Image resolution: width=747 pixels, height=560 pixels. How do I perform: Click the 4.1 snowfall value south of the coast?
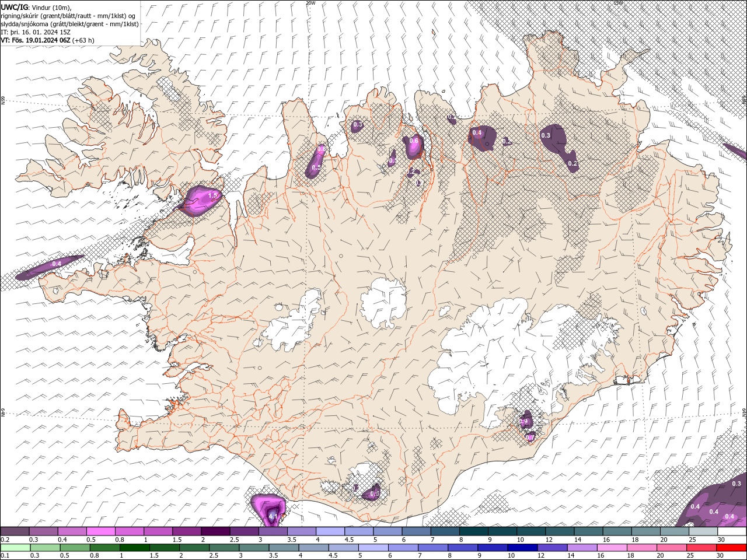pyautogui.click(x=273, y=516)
